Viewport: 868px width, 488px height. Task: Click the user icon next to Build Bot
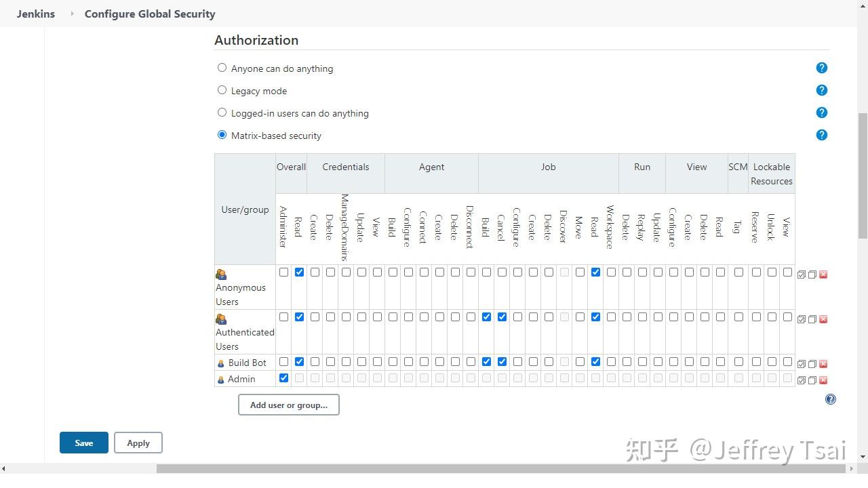(220, 363)
